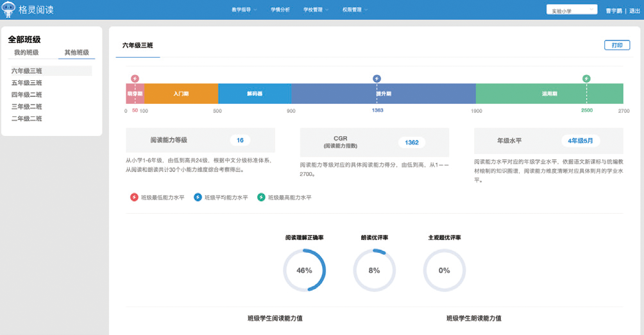Click the 六年级三班 page tab heading
The height and width of the screenshot is (335, 644).
138,45
